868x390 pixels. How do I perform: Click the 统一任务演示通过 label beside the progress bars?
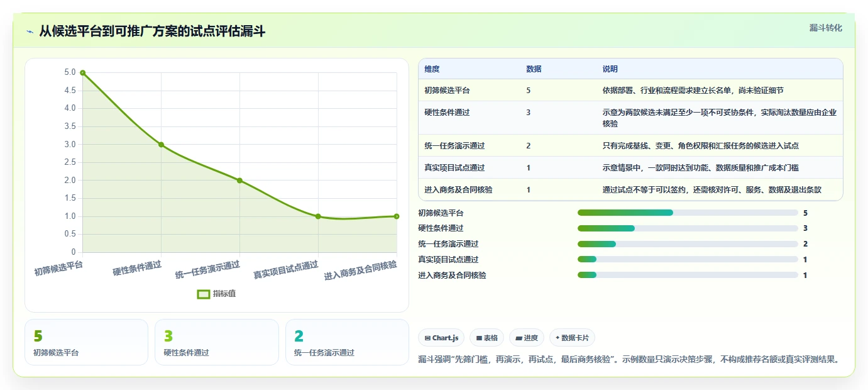pyautogui.click(x=448, y=244)
